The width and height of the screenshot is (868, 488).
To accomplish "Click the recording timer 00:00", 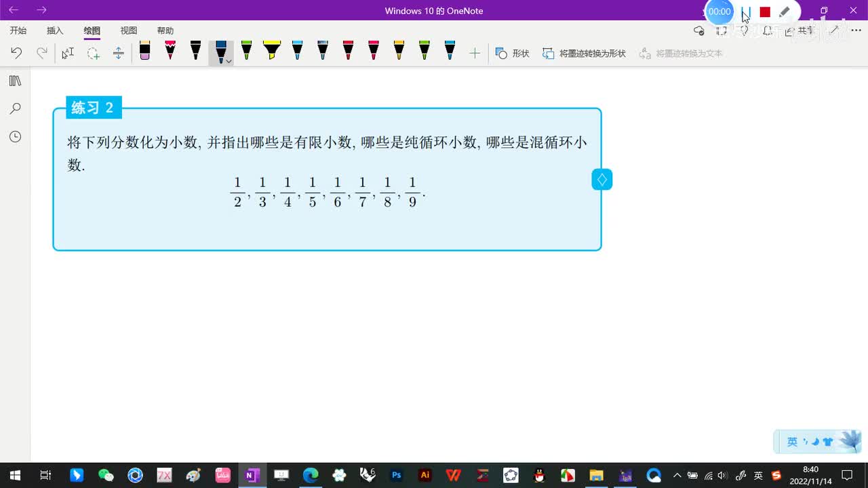I will [x=719, y=12].
